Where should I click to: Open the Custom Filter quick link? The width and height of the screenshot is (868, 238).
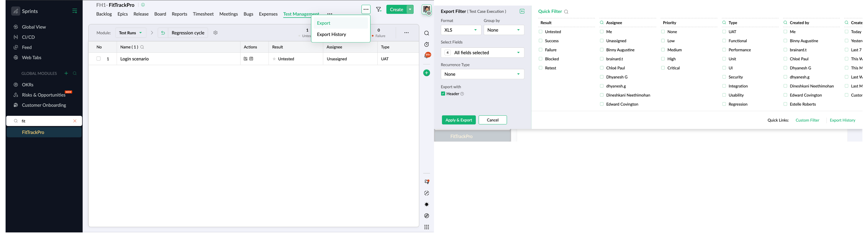click(807, 120)
